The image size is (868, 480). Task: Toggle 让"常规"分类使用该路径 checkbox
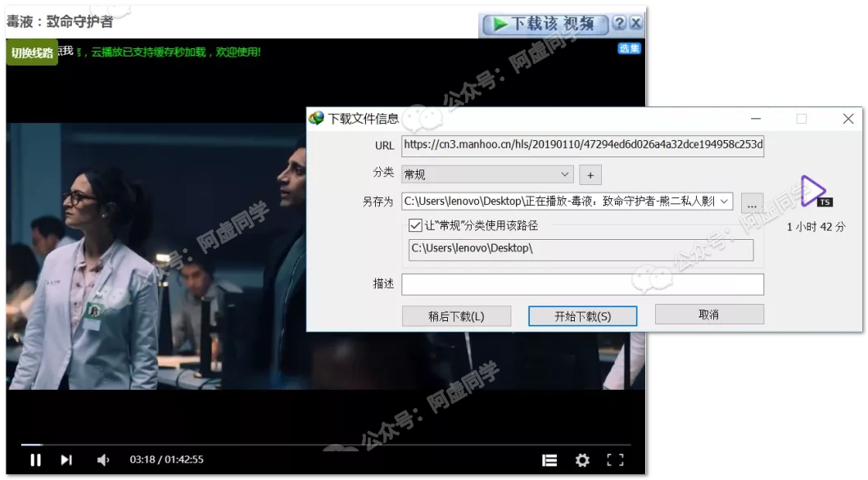tap(415, 225)
